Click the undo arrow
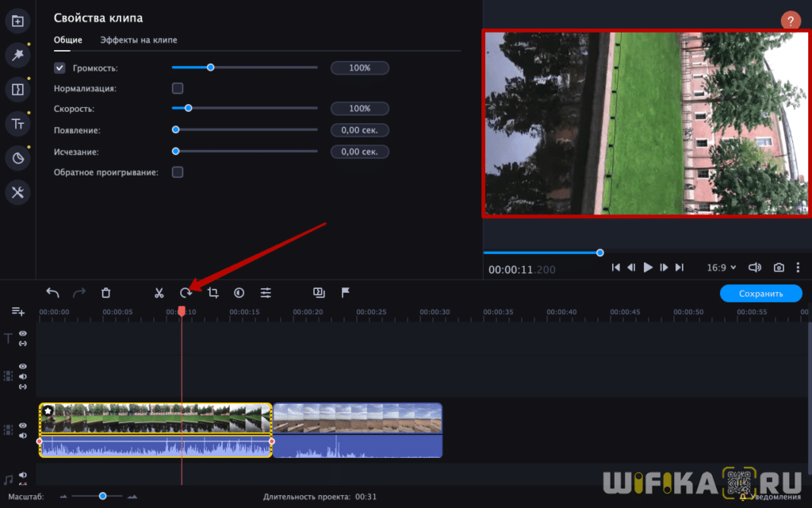 click(52, 293)
